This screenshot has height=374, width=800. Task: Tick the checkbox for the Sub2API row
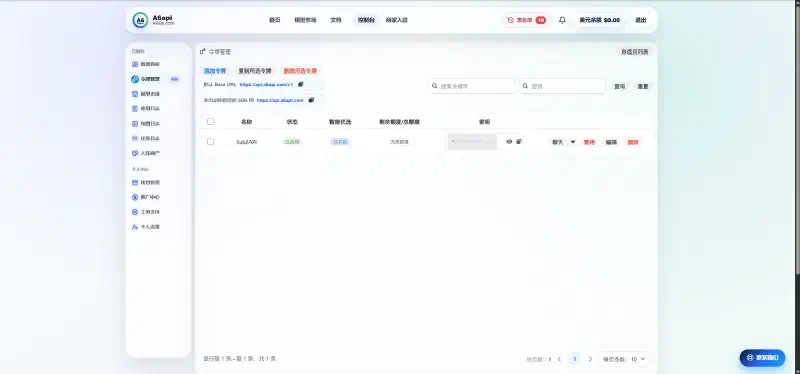coord(210,142)
